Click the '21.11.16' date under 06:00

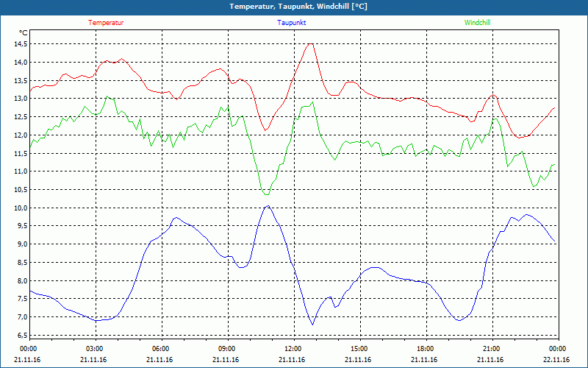pyautogui.click(x=159, y=360)
